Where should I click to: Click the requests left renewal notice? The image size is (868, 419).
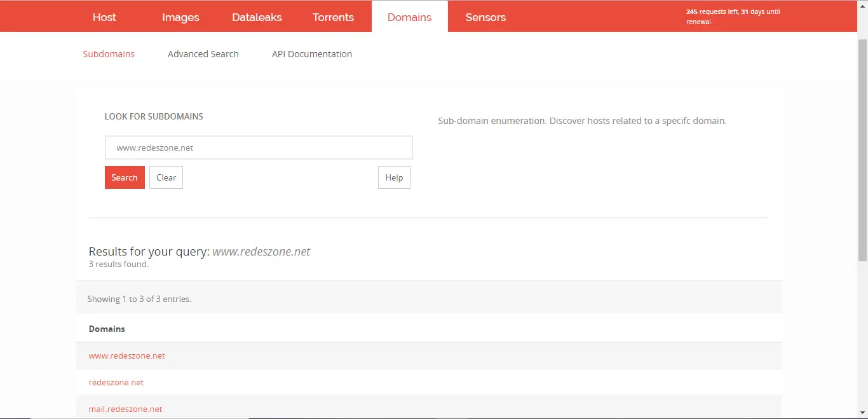point(733,17)
